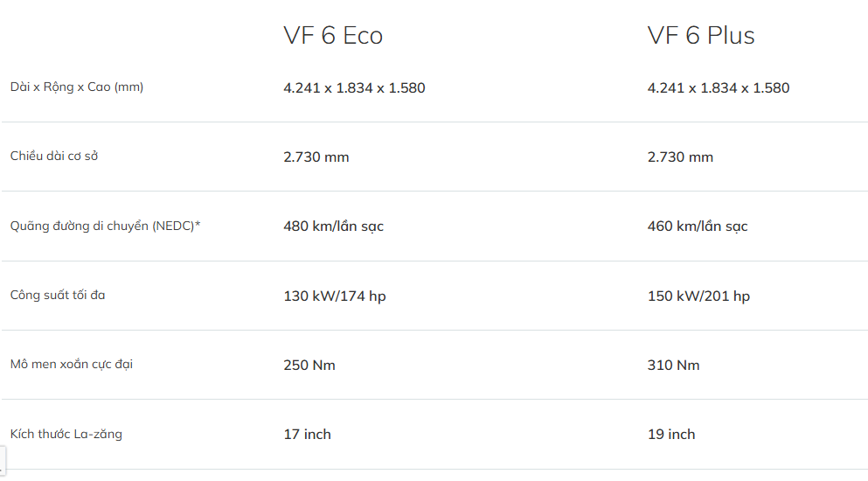The width and height of the screenshot is (868, 481).
Task: Click the 150 kW/201 hp power value
Action: point(698,296)
